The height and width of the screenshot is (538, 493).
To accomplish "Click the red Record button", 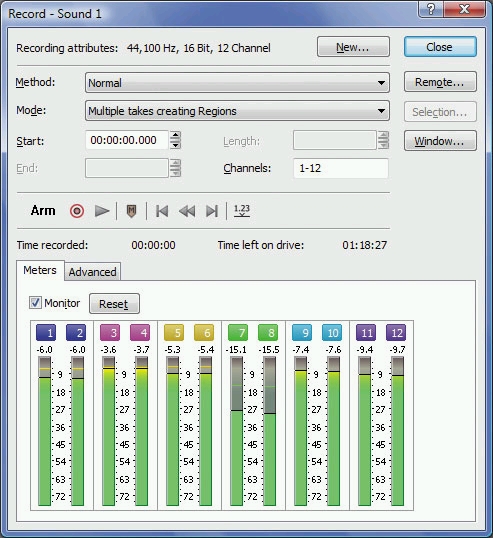I will pyautogui.click(x=77, y=211).
